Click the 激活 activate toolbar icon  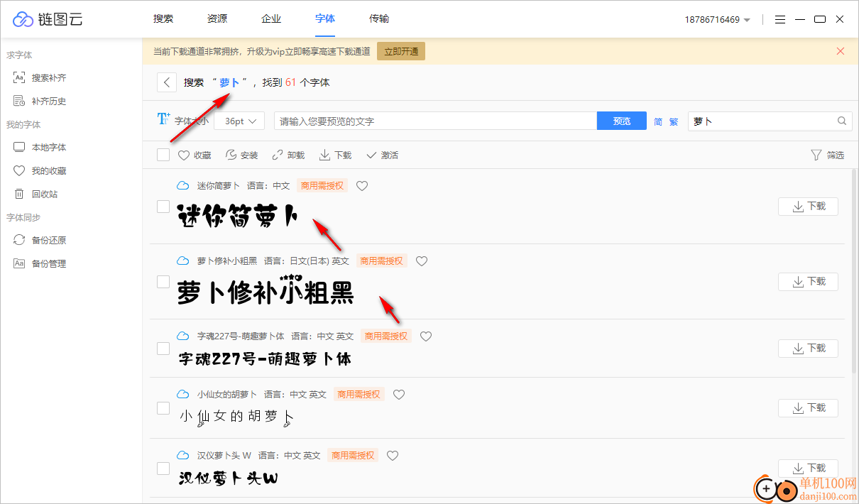(x=381, y=154)
